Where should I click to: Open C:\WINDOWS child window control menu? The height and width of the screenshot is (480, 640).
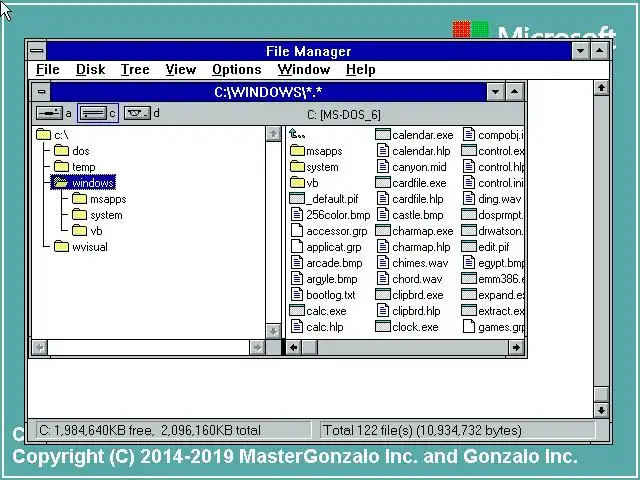click(41, 92)
